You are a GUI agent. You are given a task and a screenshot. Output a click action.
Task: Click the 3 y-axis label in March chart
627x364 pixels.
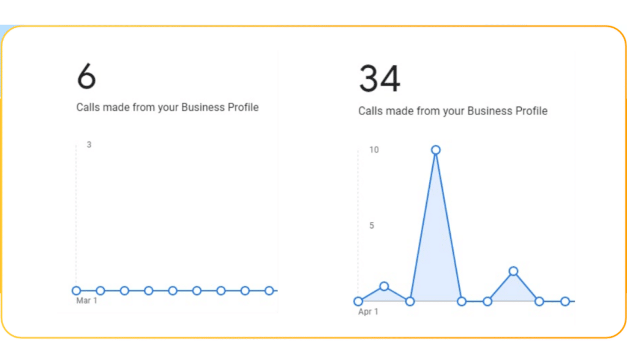(x=89, y=144)
